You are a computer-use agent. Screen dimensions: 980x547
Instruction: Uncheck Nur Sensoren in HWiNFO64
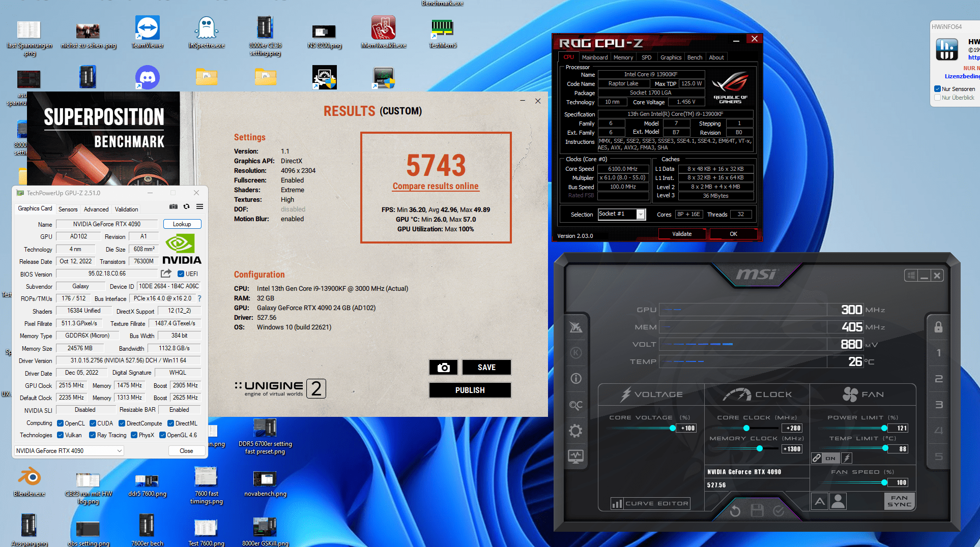(x=937, y=88)
